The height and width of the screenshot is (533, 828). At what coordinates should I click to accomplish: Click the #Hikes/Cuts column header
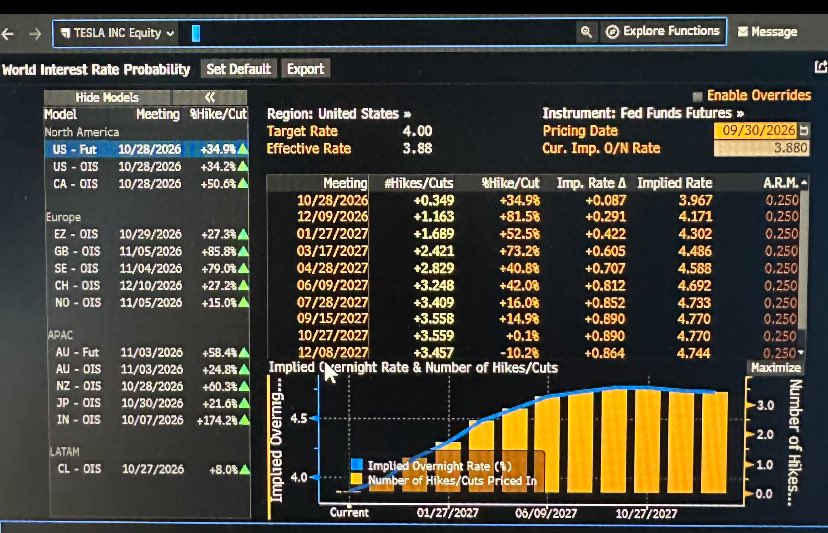pyautogui.click(x=419, y=183)
